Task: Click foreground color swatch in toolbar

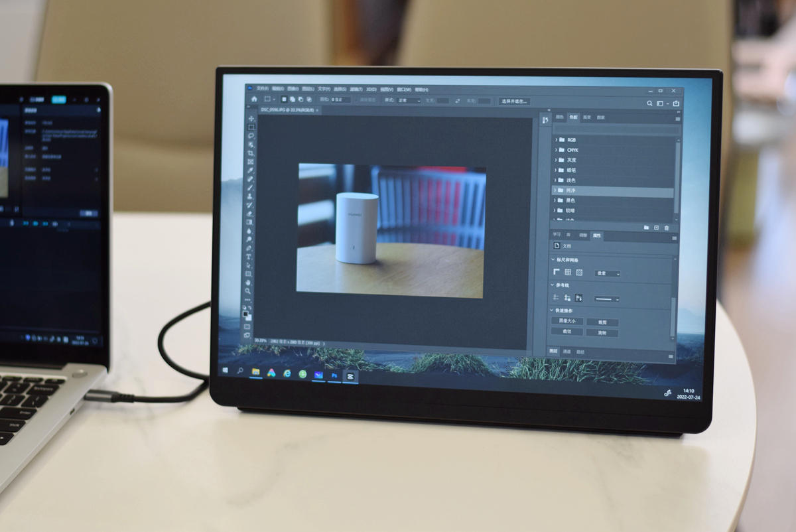Action: tap(245, 313)
